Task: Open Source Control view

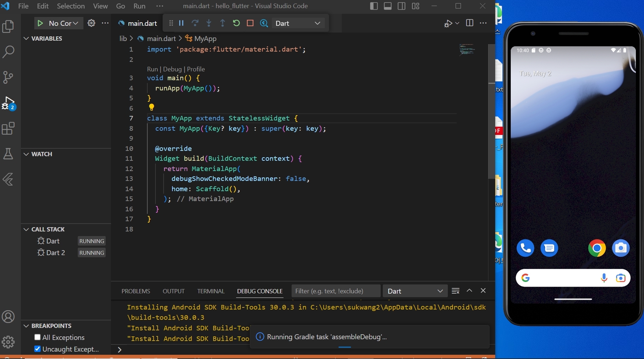Action: [8, 77]
